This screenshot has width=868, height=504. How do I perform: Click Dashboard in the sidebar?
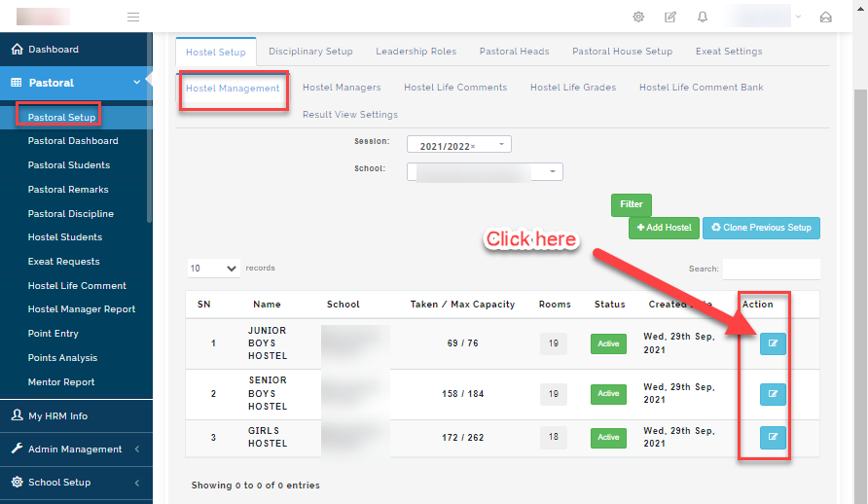tap(54, 50)
